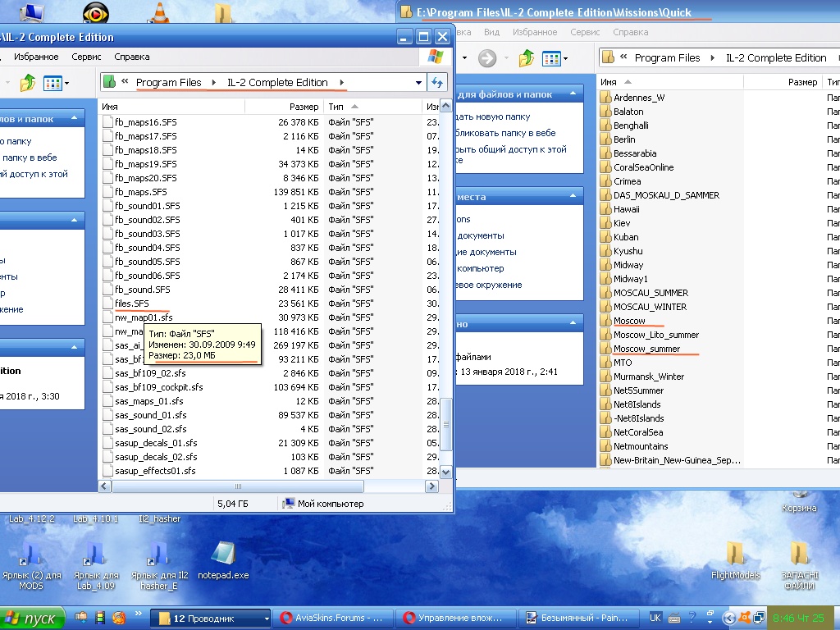
Task: Expand arrow after IL-2 Complete Edition in front address
Action: [x=342, y=83]
